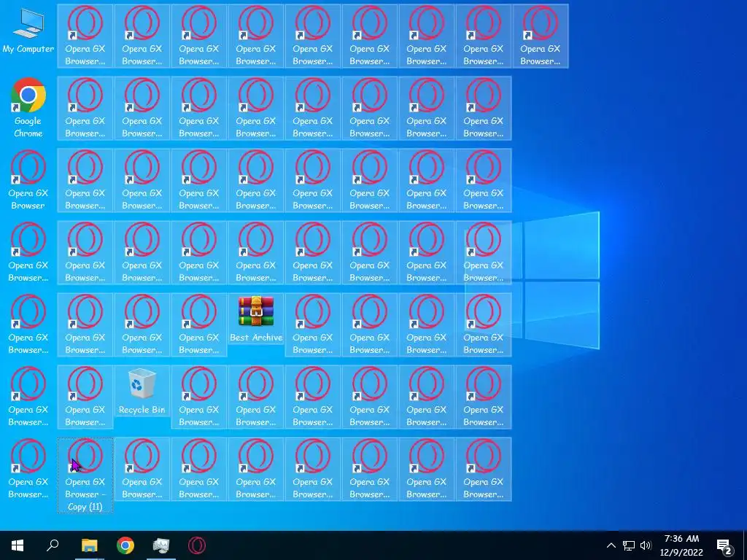Viewport: 747px width, 560px height.
Task: Click the "Best Archive" label text
Action: [x=256, y=337]
